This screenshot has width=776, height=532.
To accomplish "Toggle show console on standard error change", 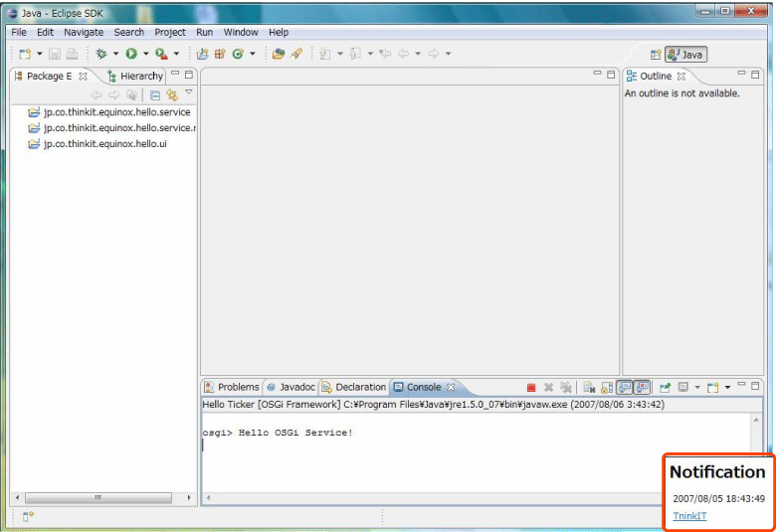I will click(x=642, y=387).
